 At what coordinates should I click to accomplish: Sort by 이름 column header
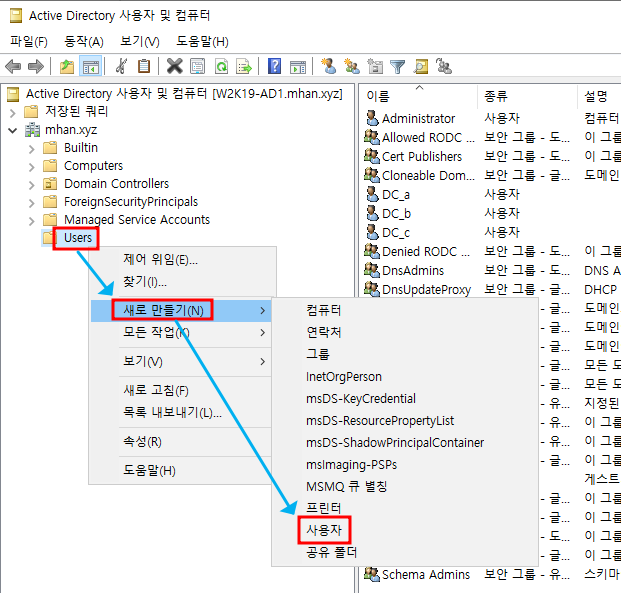(419, 96)
